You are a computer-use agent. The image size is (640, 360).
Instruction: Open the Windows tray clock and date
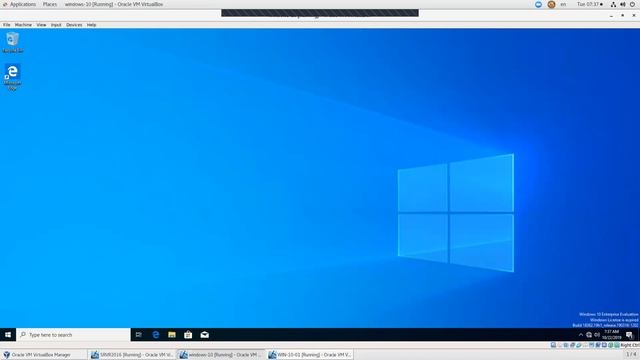click(611, 335)
